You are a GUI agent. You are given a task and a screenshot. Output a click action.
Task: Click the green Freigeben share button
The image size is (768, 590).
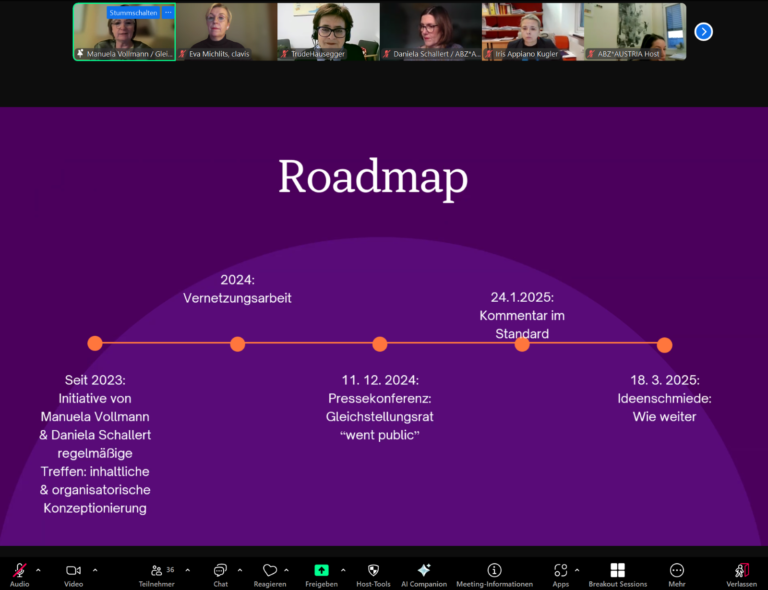321,570
